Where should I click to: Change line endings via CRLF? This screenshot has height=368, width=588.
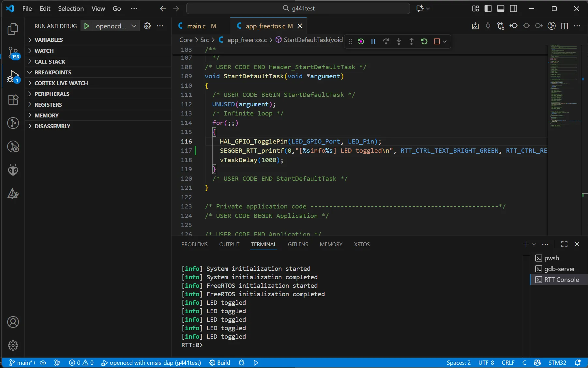click(x=508, y=363)
